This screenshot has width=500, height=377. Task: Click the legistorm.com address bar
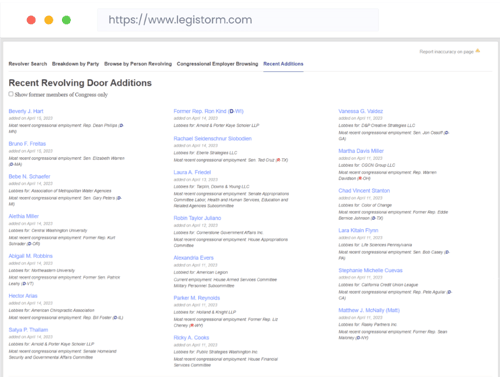coord(238,20)
